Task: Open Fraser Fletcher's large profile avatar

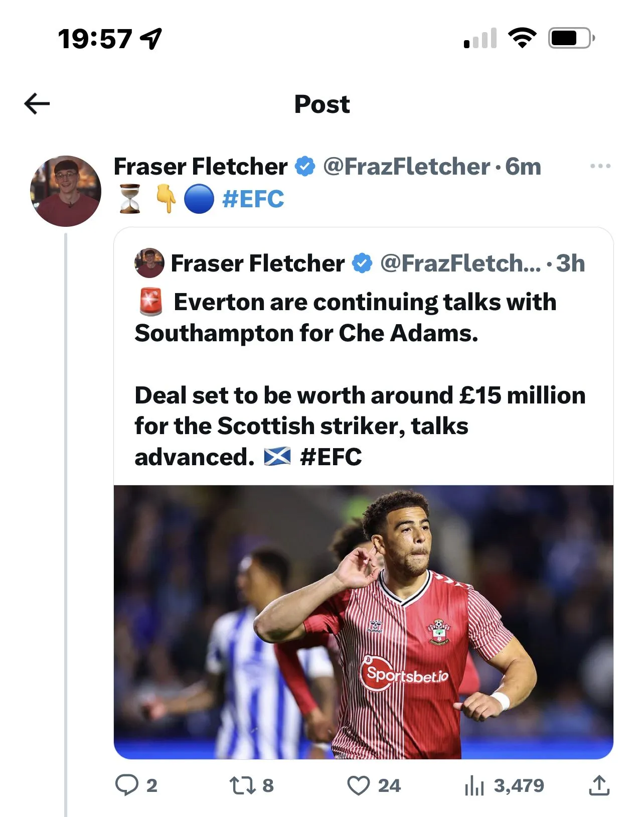Action: [66, 191]
